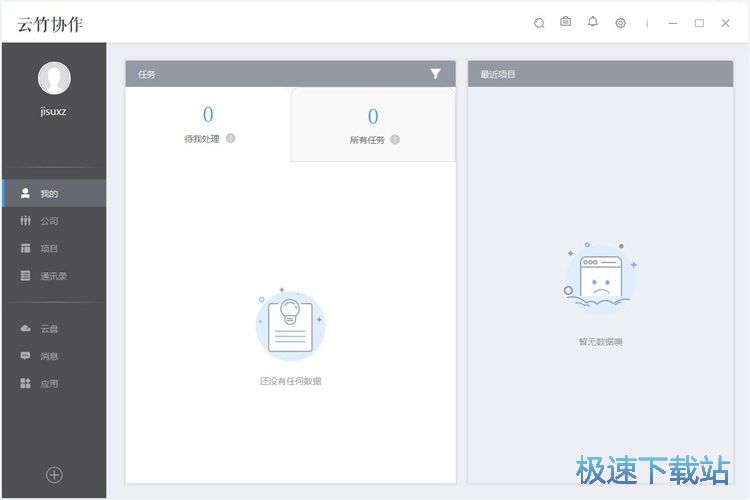Open 消息 in the sidebar
The image size is (750, 500).
[54, 356]
